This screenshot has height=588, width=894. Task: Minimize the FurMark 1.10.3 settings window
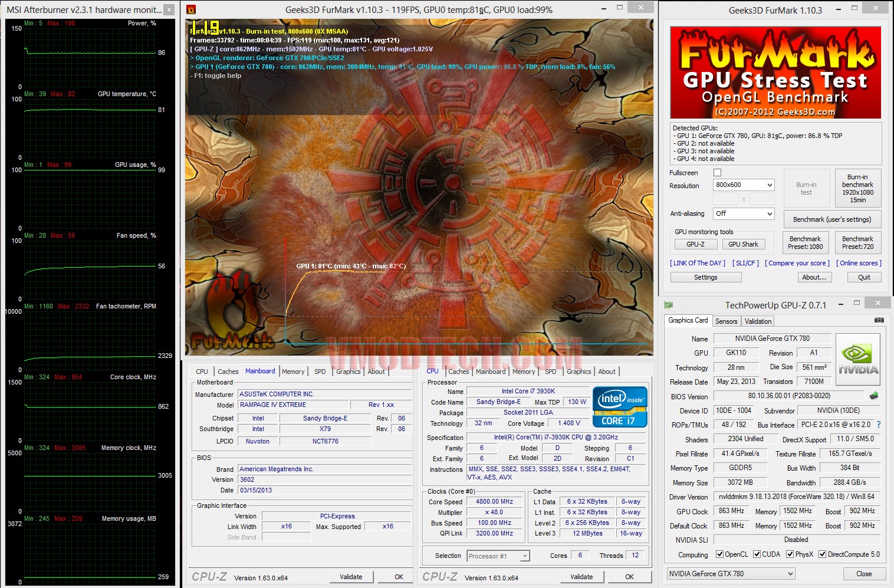click(839, 9)
